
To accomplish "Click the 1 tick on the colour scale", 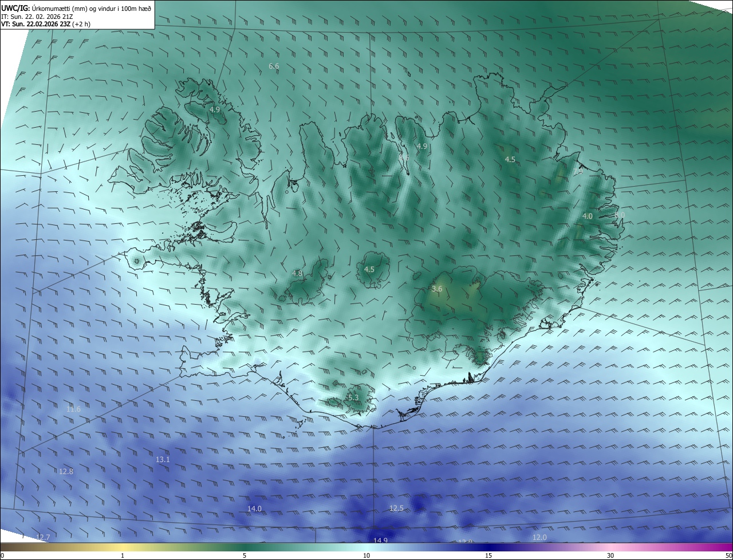I will (x=123, y=555).
